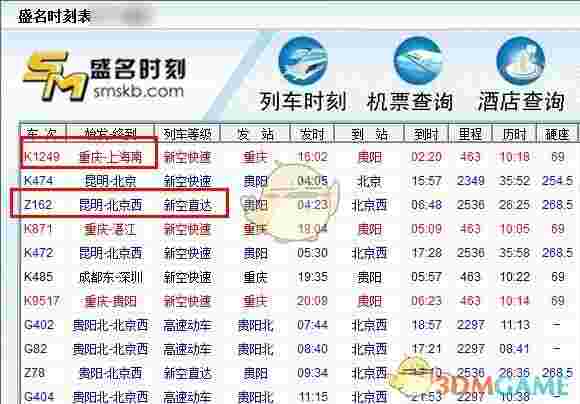Screen dimensions: 580x404
Task: Click the 机票查询 label
Action: pyautogui.click(x=410, y=102)
